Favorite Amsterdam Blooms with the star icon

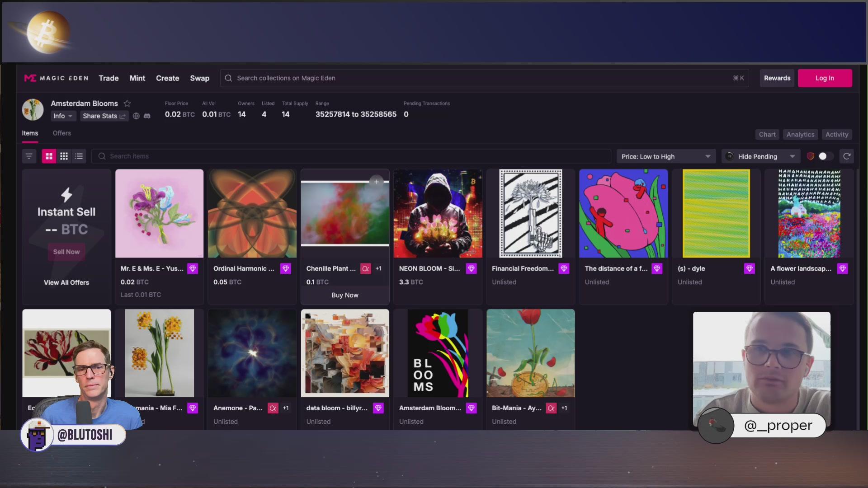point(127,103)
